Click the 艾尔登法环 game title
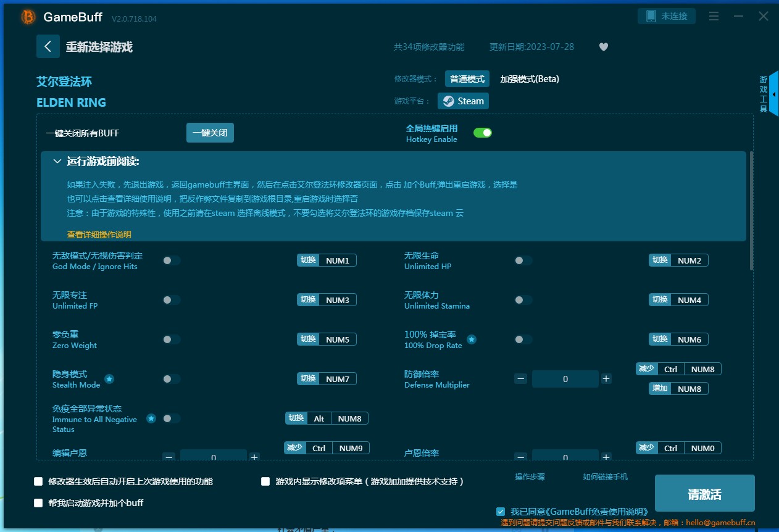The height and width of the screenshot is (532, 779). tap(64, 82)
